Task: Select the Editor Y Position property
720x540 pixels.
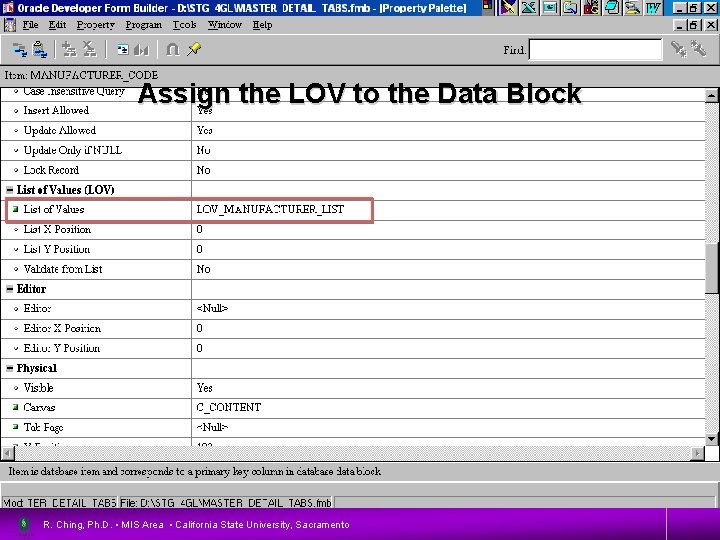Action: pyautogui.click(x=62, y=348)
